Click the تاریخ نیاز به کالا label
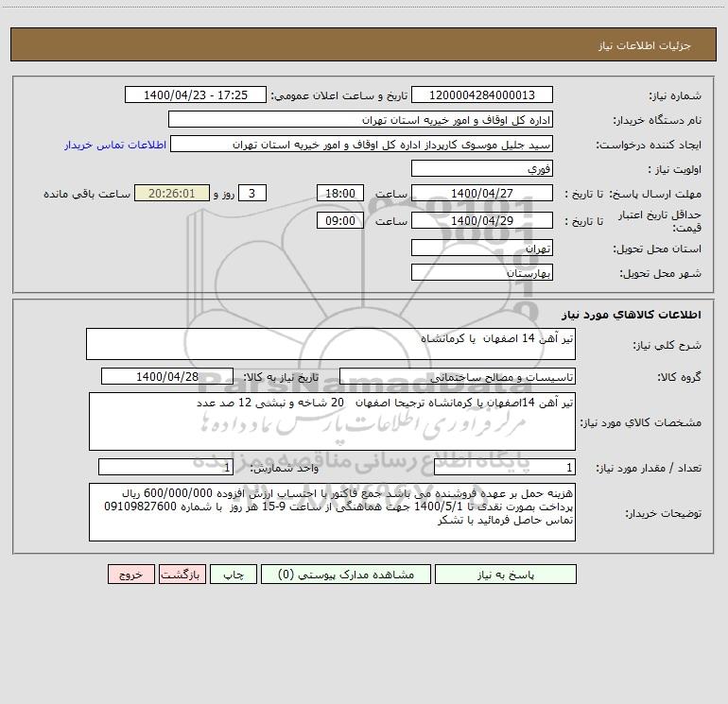Image resolution: width=728 pixels, height=704 pixels. [282, 377]
